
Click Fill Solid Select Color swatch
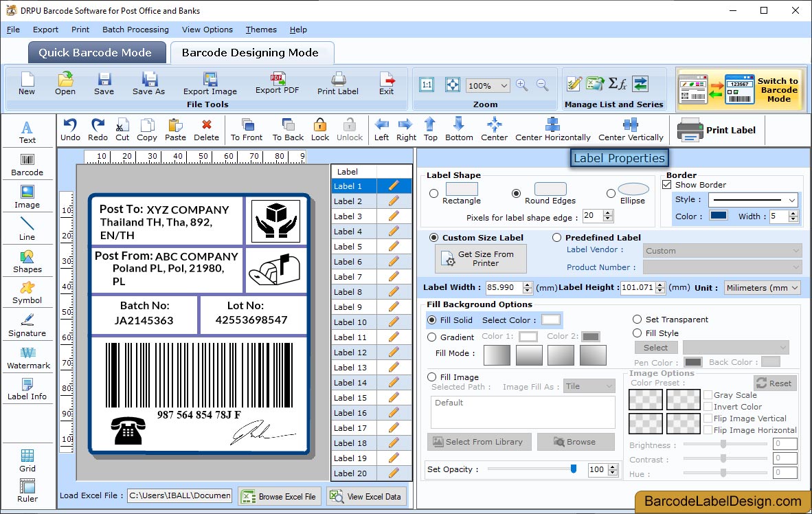click(x=550, y=320)
